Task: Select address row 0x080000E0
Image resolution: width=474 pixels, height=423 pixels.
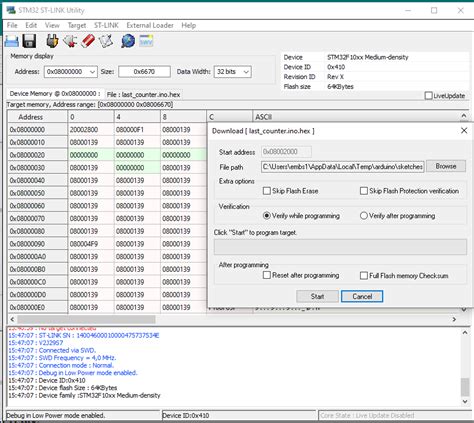Action: (37, 307)
